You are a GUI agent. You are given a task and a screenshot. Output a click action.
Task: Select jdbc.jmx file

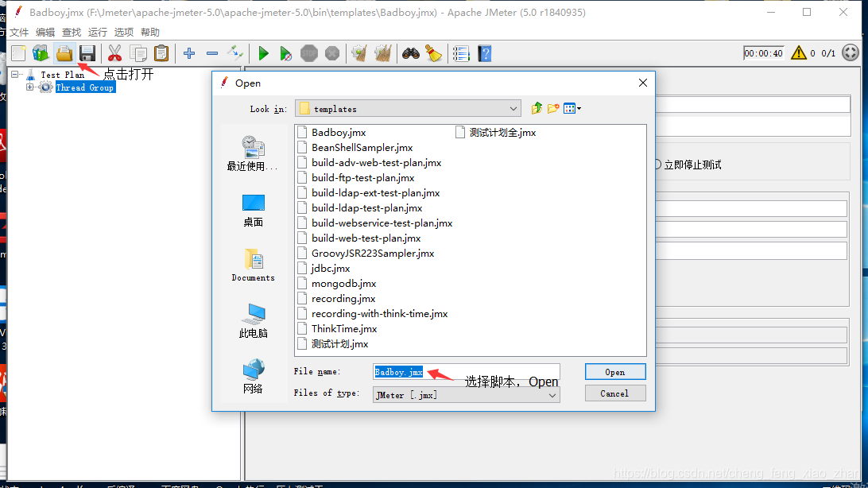pos(324,269)
